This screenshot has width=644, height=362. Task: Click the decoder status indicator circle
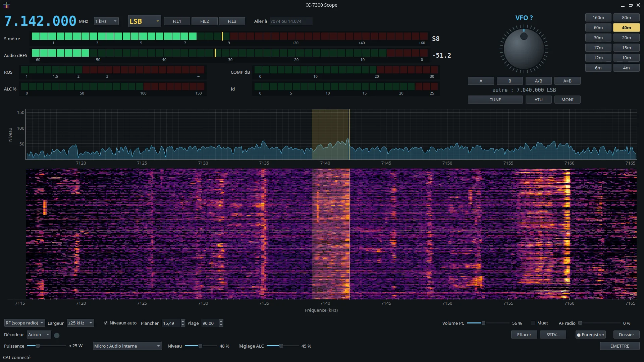[x=57, y=335]
